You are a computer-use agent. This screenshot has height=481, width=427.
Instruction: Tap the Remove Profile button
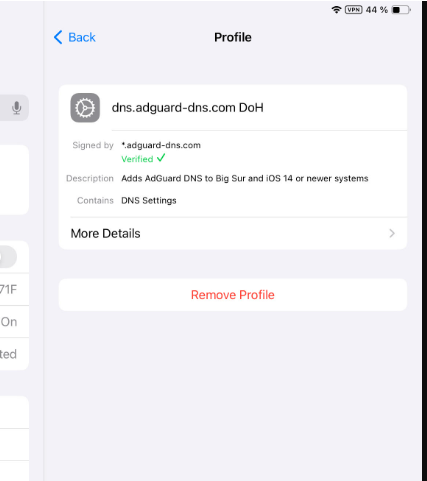click(233, 295)
